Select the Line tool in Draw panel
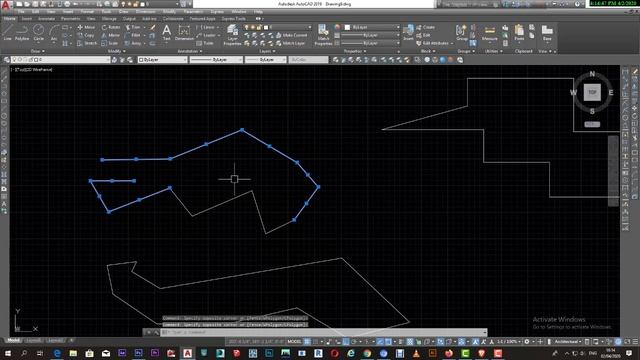 click(x=7, y=32)
